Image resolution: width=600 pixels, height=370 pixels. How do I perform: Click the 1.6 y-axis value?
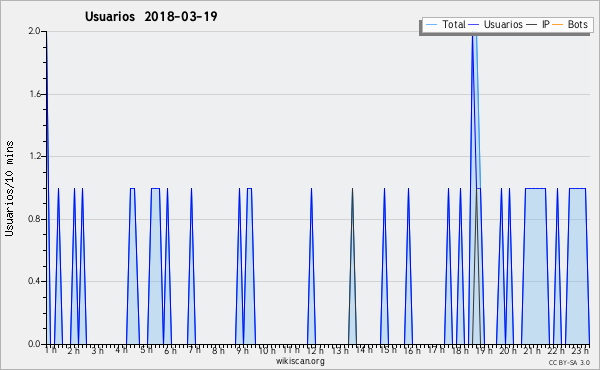[34, 94]
